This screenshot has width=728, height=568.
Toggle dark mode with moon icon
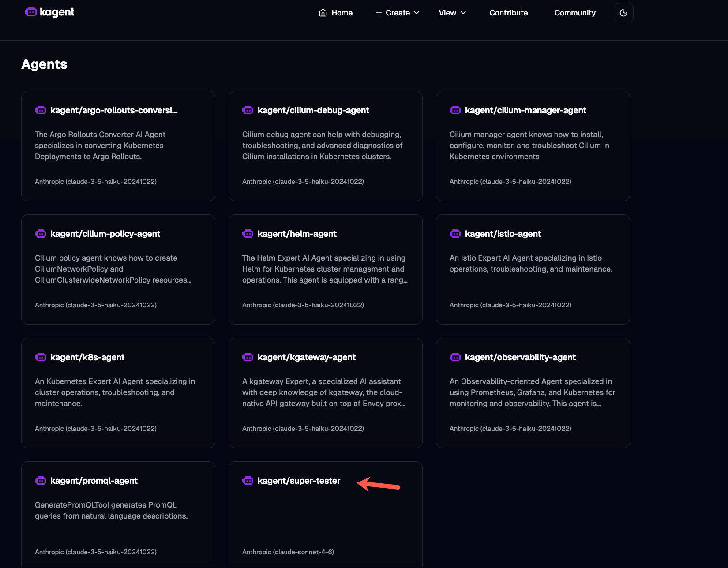[x=623, y=13]
